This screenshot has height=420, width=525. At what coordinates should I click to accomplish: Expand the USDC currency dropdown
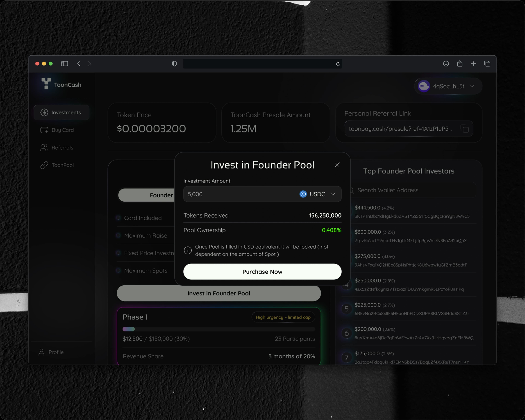318,194
